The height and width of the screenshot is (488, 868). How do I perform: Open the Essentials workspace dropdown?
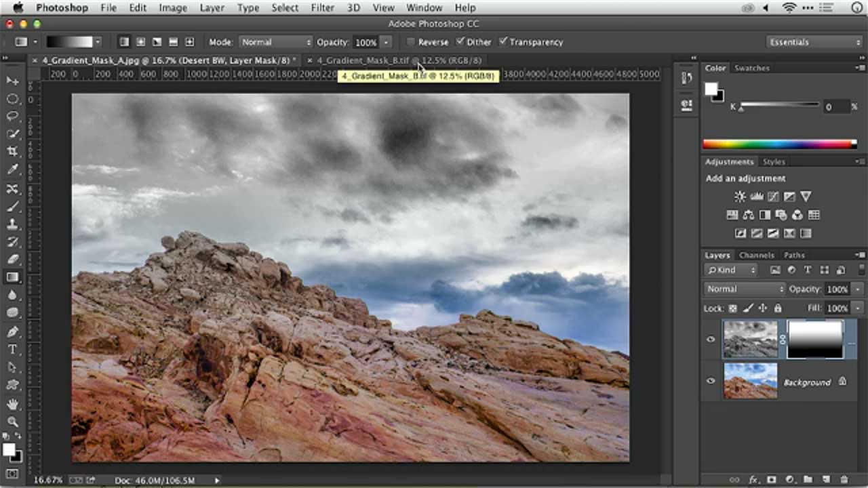point(814,42)
